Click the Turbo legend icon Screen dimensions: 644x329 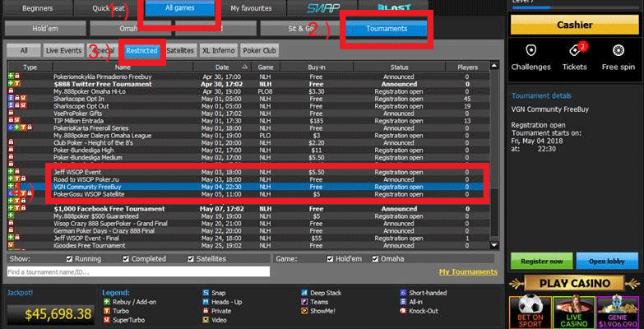[x=107, y=311]
